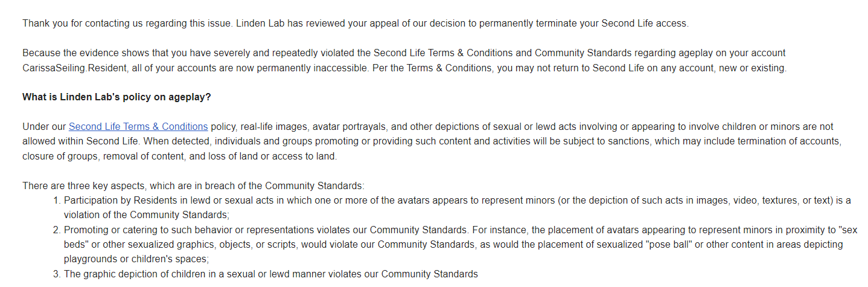Screen dimensions: 868x287
Task: Click the words 'Under our' before the link
Action: pyautogui.click(x=44, y=126)
